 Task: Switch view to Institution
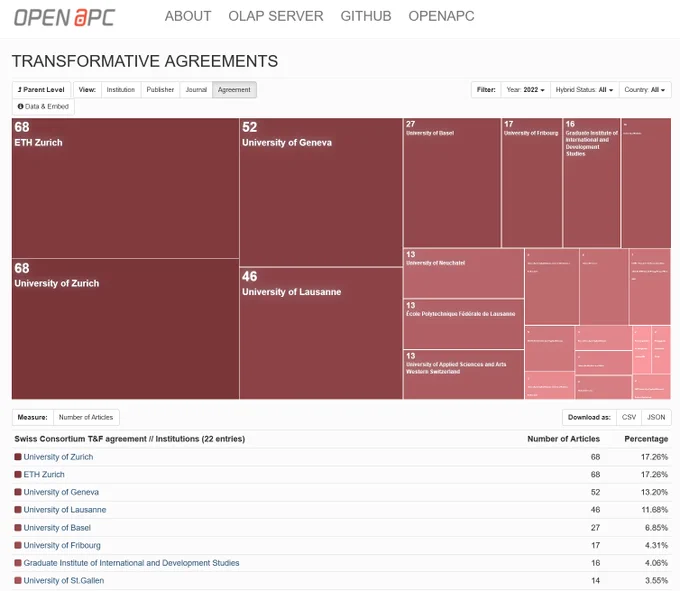click(x=121, y=90)
